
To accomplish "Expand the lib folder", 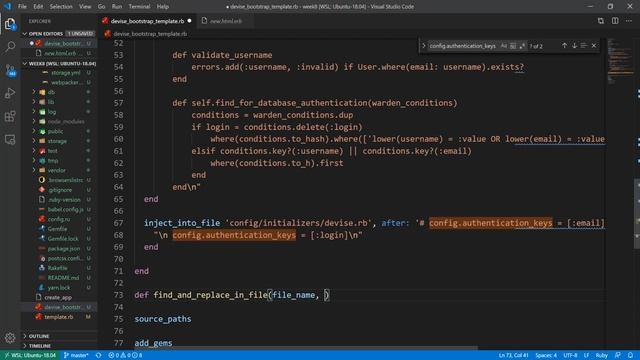I will (59, 102).
